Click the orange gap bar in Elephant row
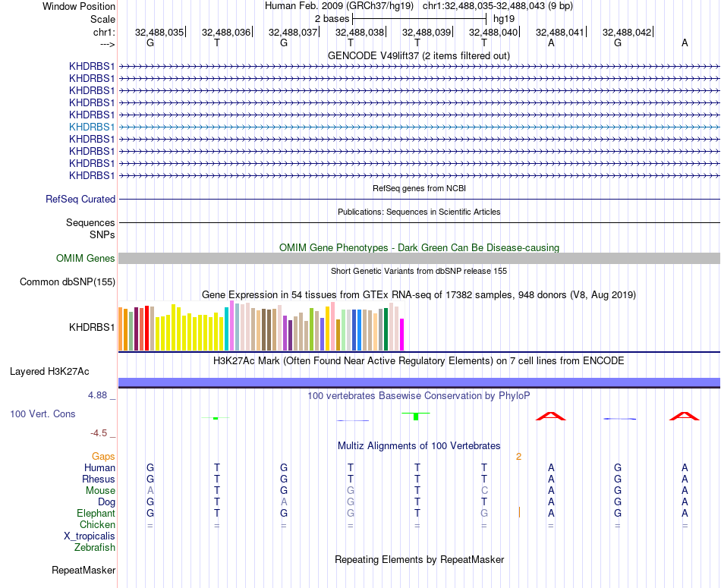 click(x=519, y=512)
